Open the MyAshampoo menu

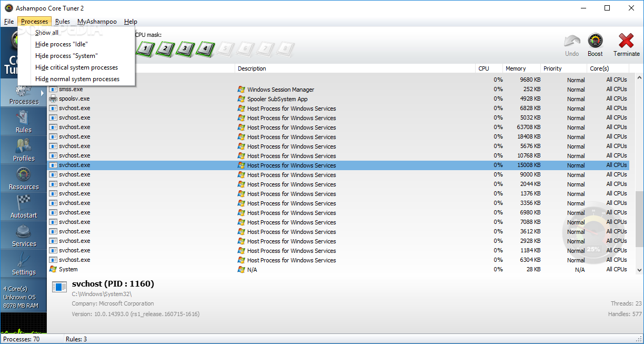[97, 22]
